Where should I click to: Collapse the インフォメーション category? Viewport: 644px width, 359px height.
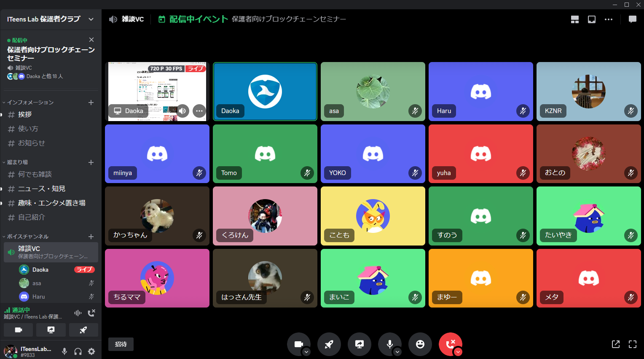tap(28, 103)
